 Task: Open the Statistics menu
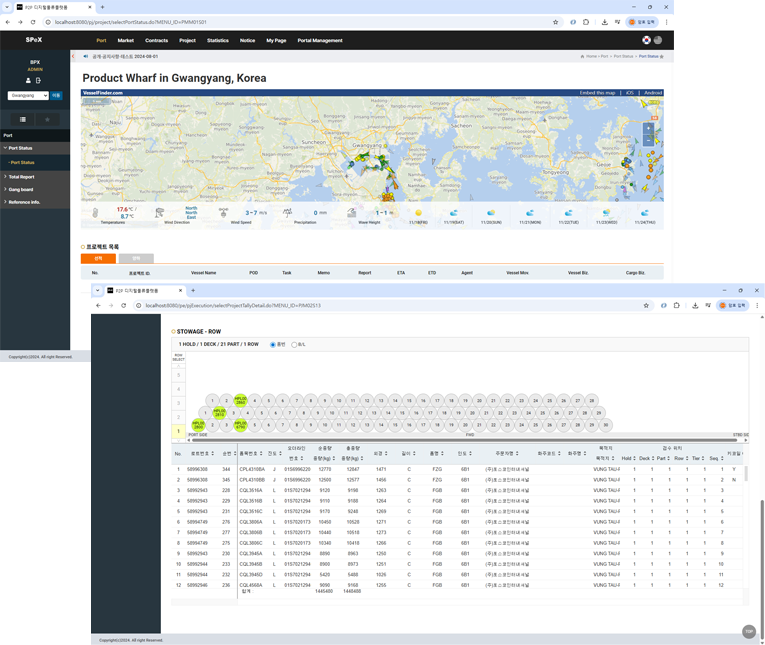pos(217,41)
